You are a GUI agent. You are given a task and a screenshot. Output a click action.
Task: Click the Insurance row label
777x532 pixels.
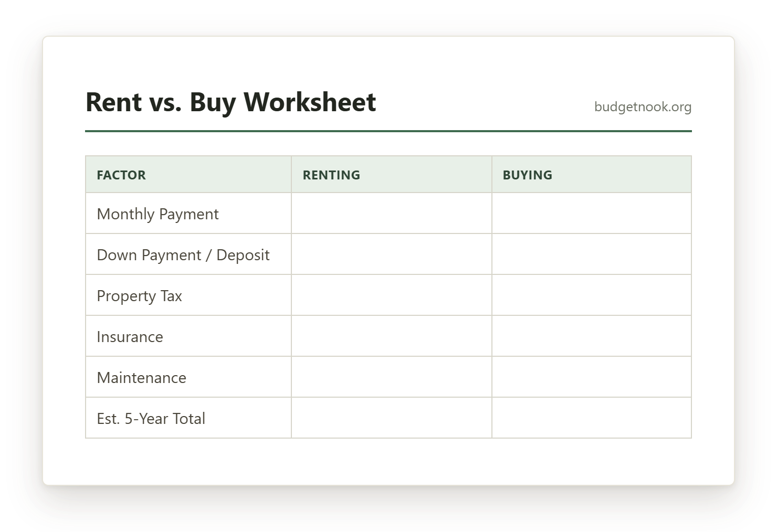tap(130, 337)
